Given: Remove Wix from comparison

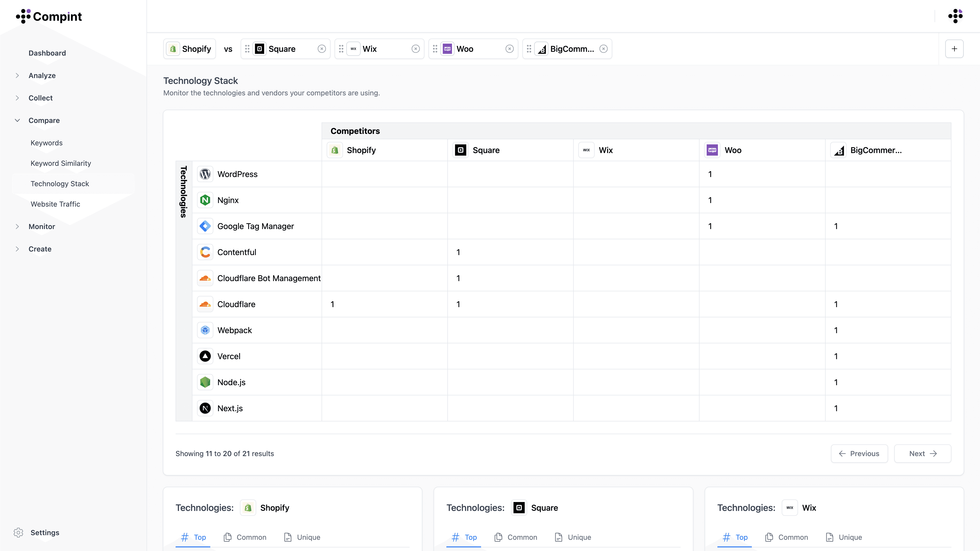Looking at the screenshot, I should (x=416, y=49).
